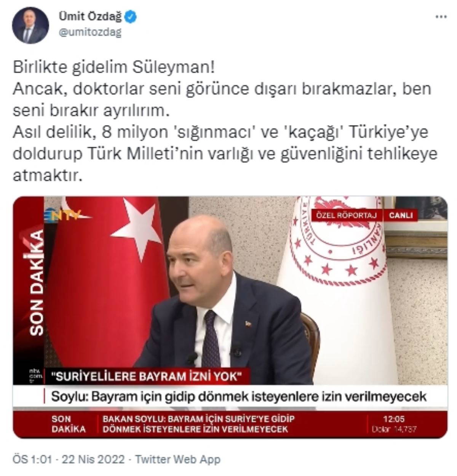The width and height of the screenshot is (457, 476).
Task: Click the Dolar 14,737 rate display
Action: (x=394, y=429)
